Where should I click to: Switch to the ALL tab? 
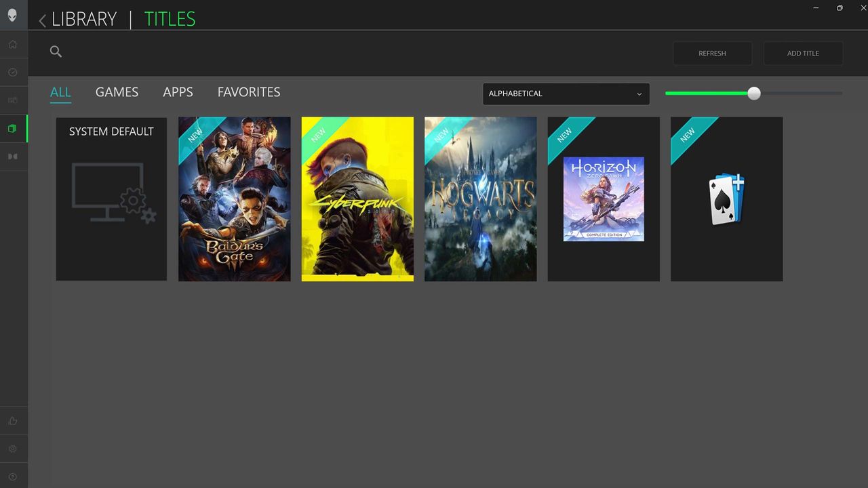click(60, 93)
